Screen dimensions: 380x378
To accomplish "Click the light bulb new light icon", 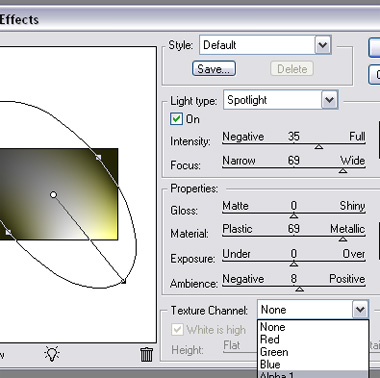I will pos(52,354).
